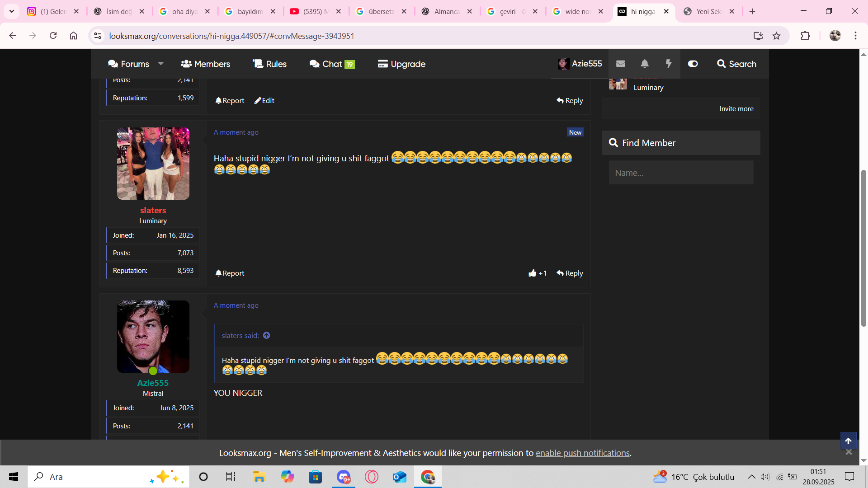Click enable push notifications link
This screenshot has width=868, height=488.
pos(582,453)
